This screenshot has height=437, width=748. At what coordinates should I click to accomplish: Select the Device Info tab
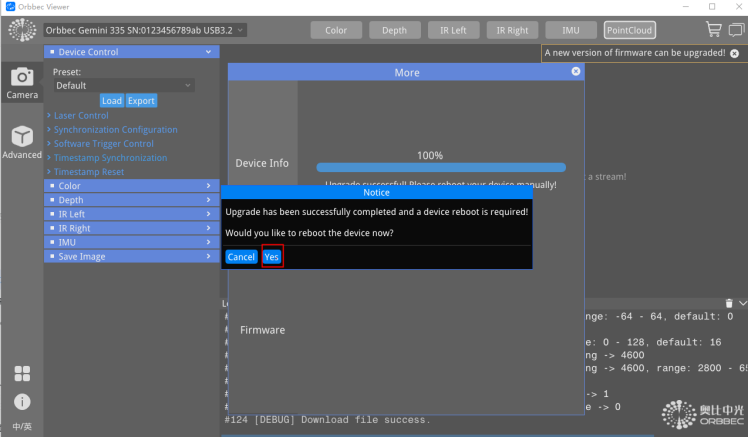[x=262, y=163]
